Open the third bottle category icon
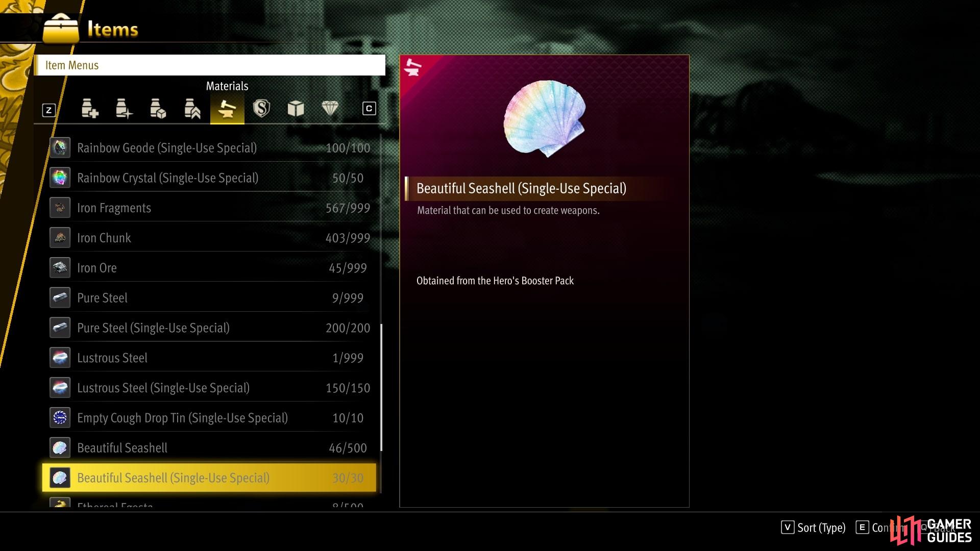 coord(158,109)
